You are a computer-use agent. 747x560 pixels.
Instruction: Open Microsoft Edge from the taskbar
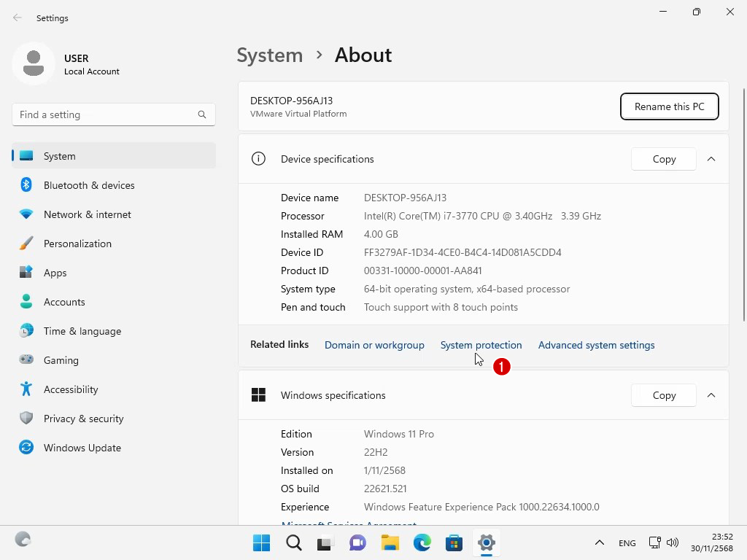coord(422,542)
